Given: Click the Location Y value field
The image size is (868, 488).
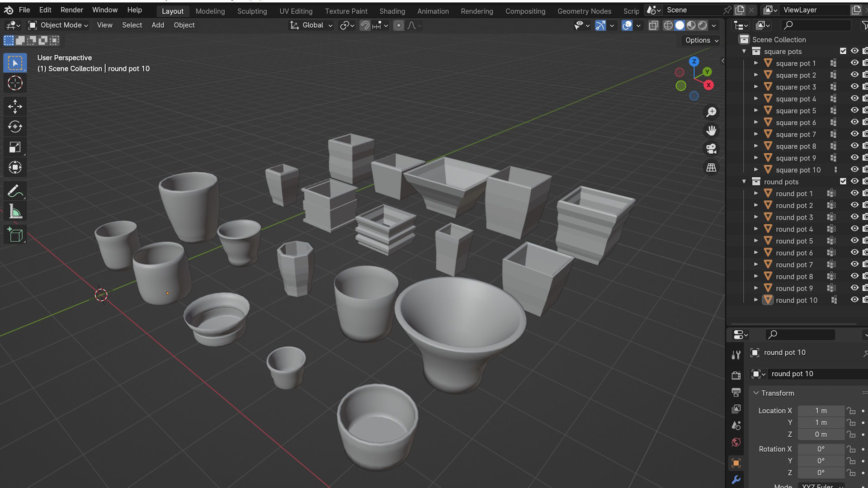Looking at the screenshot, I should pos(821,422).
